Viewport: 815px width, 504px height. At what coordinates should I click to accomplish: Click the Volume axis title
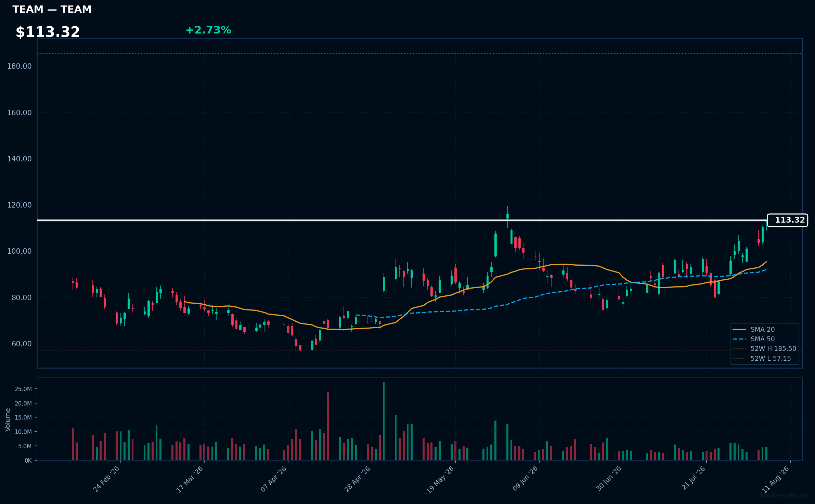pyautogui.click(x=8, y=420)
